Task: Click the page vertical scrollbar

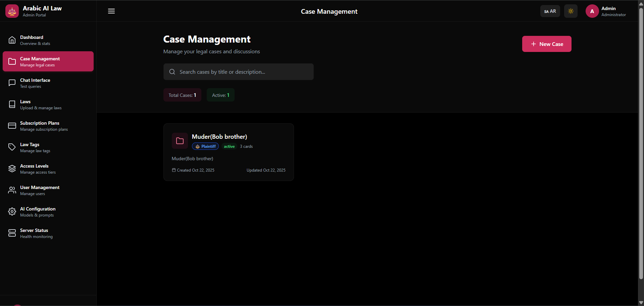Action: click(x=641, y=144)
